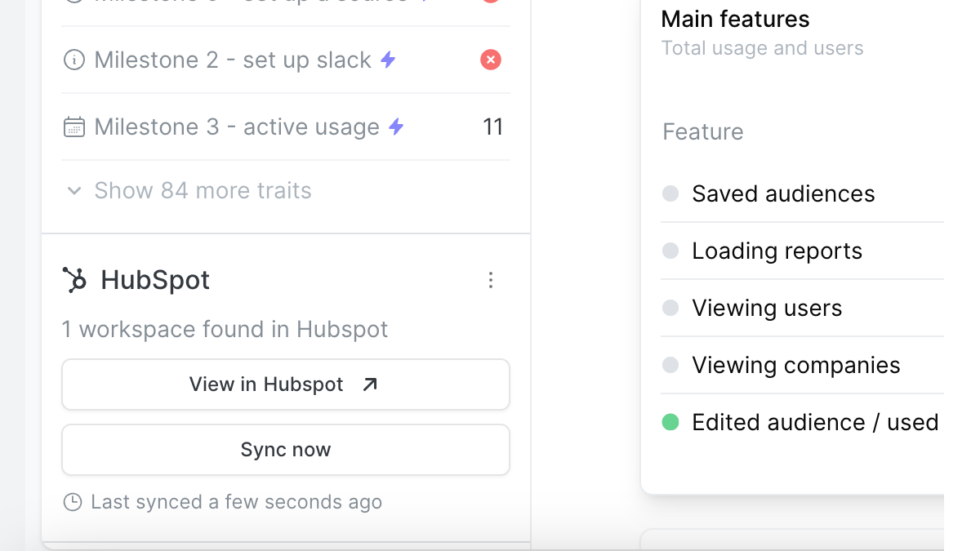The width and height of the screenshot is (980, 551).
Task: Select the Saved audiences feature row
Action: click(x=783, y=193)
